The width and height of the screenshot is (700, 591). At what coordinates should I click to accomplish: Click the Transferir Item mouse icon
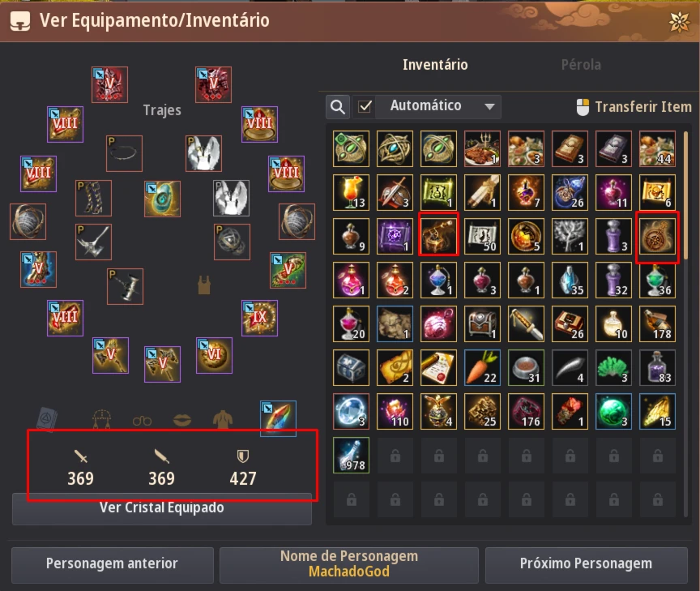[583, 107]
